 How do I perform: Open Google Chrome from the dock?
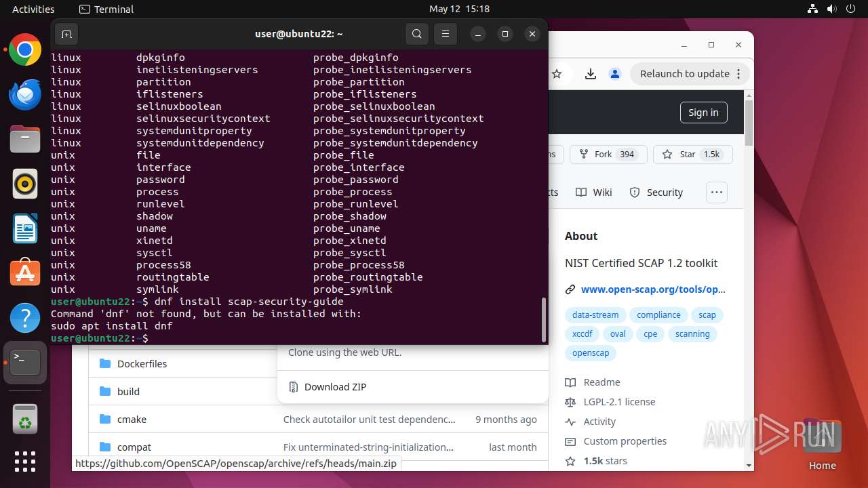25,50
